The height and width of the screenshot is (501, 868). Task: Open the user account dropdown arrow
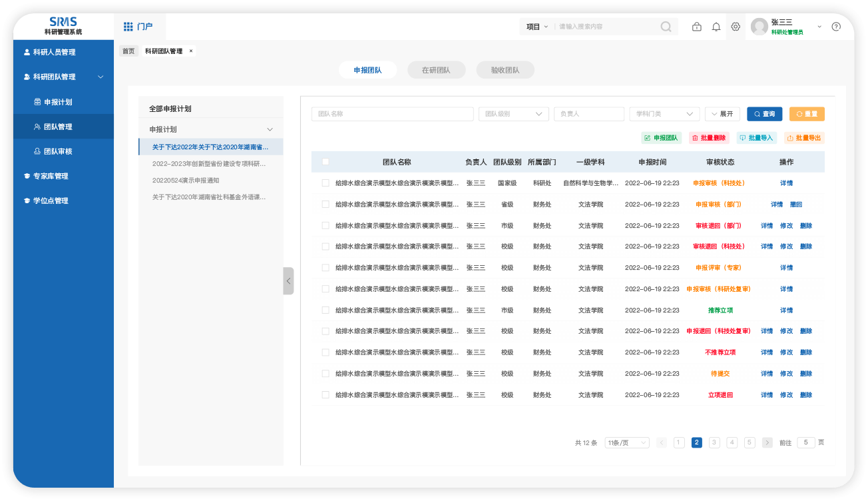pos(819,27)
